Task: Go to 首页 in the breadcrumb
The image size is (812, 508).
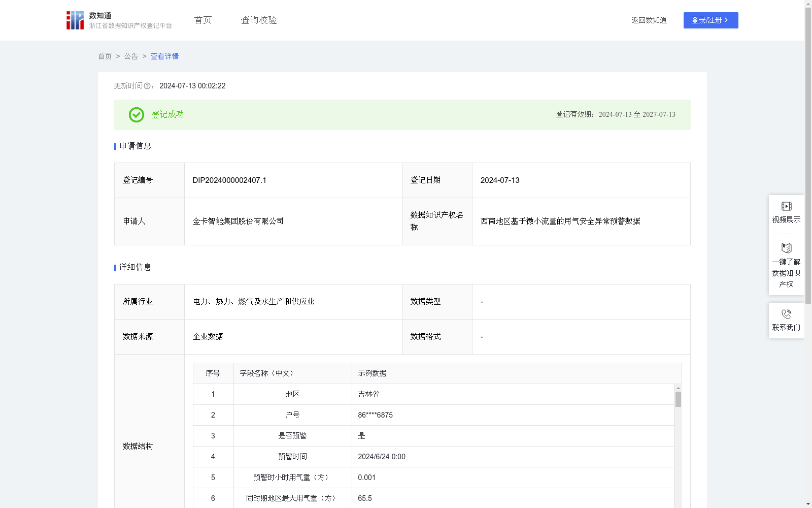Action: click(105, 56)
